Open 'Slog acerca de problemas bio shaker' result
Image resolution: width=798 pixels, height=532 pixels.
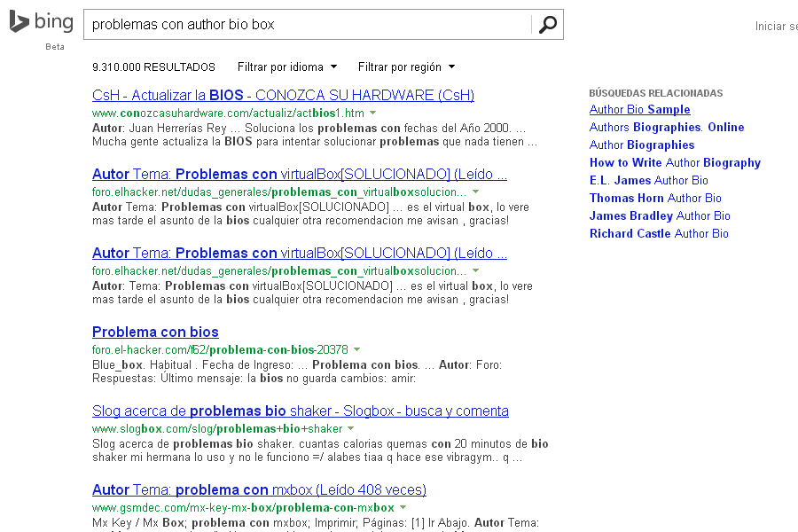[x=301, y=411]
